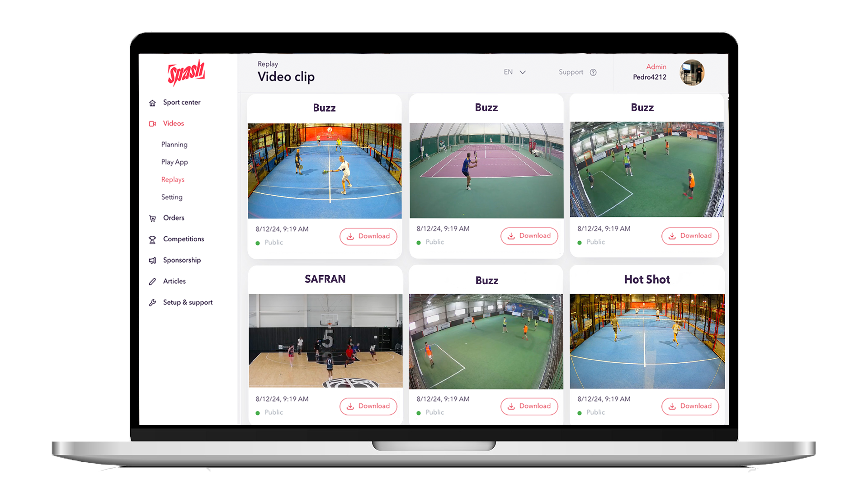Select the Planning menu item
The height and width of the screenshot is (488, 868).
175,144
